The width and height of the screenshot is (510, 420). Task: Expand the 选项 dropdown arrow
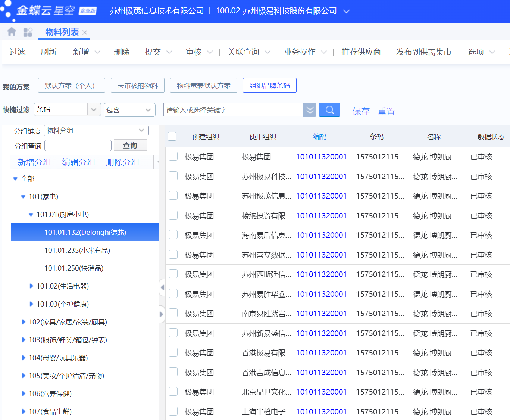click(492, 52)
